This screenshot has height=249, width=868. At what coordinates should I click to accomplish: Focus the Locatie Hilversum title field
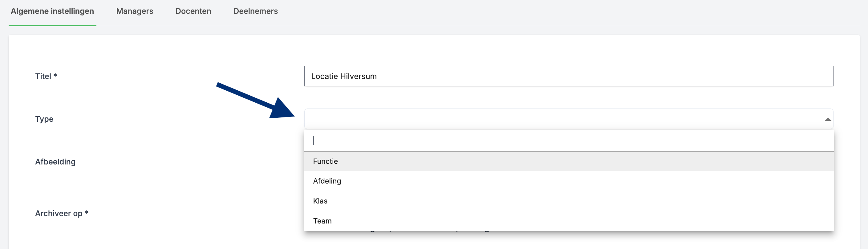[x=568, y=76]
